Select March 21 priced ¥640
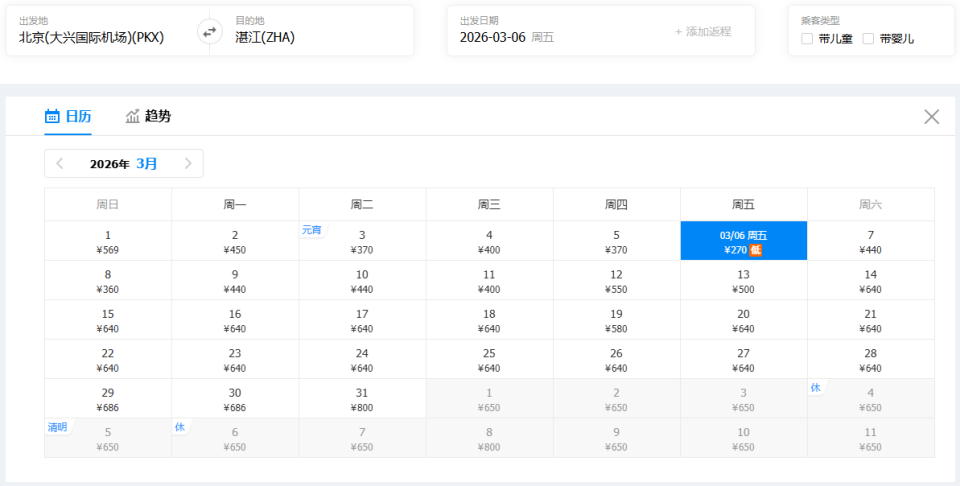This screenshot has height=486, width=960. pyautogui.click(x=871, y=320)
